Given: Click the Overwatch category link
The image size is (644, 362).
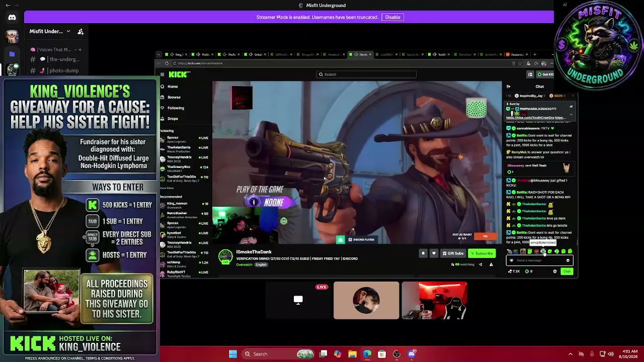Looking at the screenshot, I should tap(244, 264).
